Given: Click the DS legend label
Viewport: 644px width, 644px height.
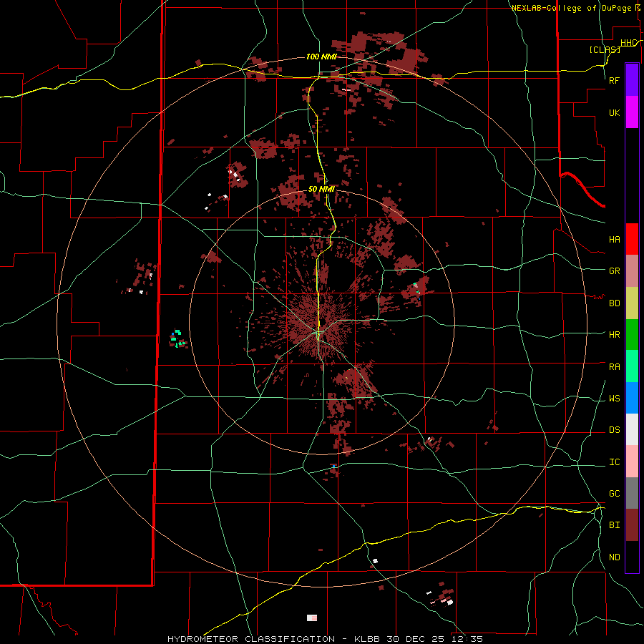Looking at the screenshot, I should [x=615, y=430].
